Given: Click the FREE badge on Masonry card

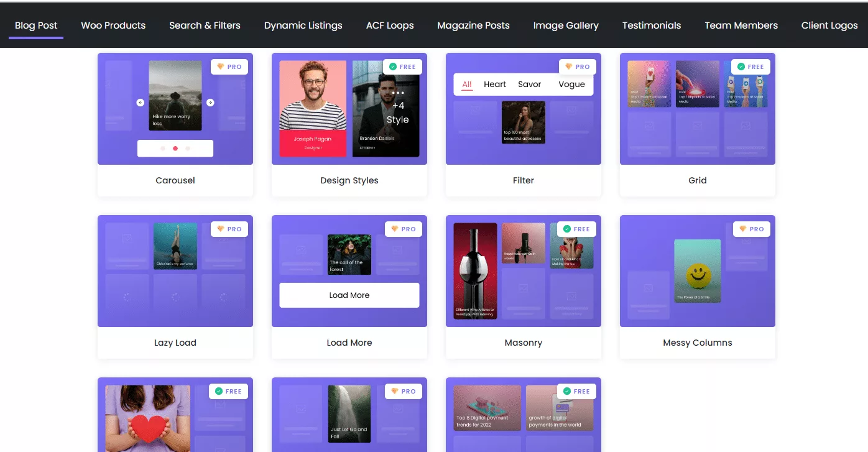Looking at the screenshot, I should [576, 229].
